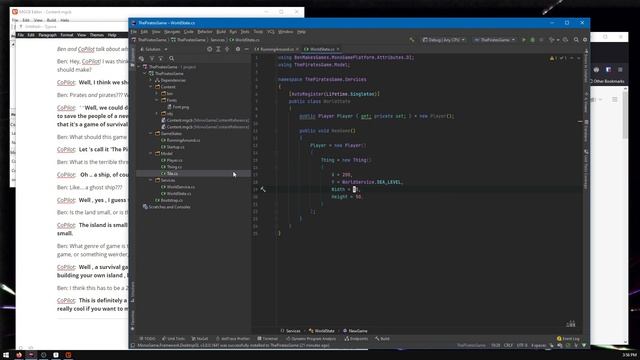Click the vertical scrollbar in background browser
Screen dimensions: 640x360
pos(625,116)
